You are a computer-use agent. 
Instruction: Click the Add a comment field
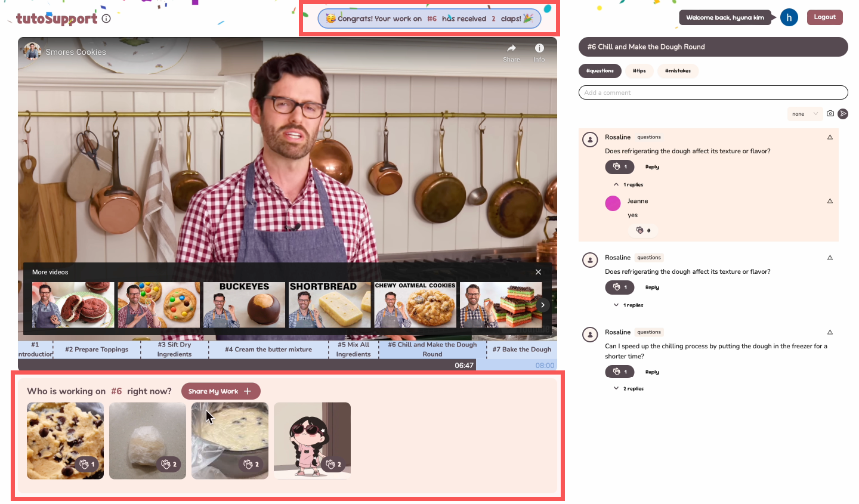pyautogui.click(x=713, y=92)
